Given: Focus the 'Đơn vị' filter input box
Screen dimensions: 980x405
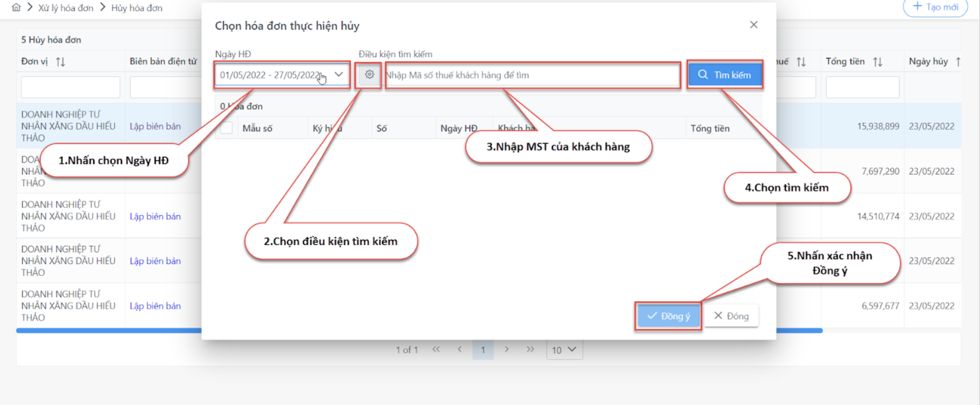Looking at the screenshot, I should tap(71, 87).
